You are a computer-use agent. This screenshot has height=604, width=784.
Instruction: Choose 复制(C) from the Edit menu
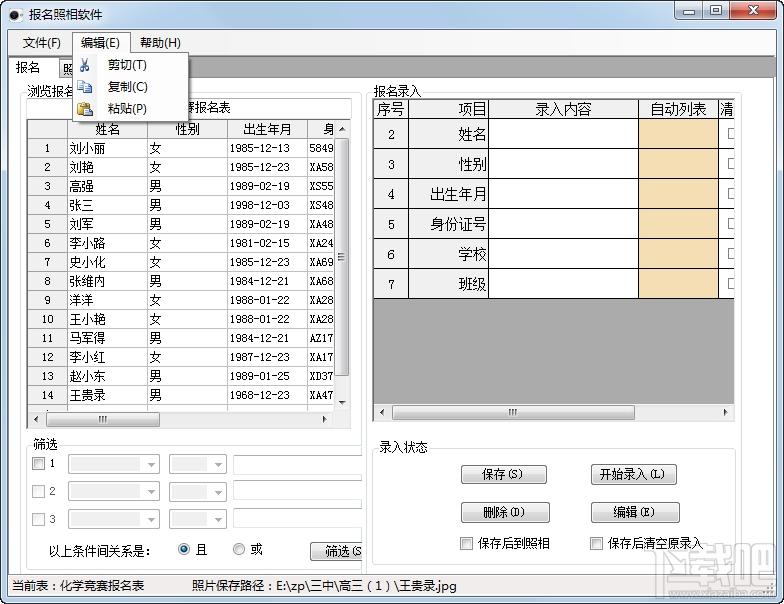(128, 87)
